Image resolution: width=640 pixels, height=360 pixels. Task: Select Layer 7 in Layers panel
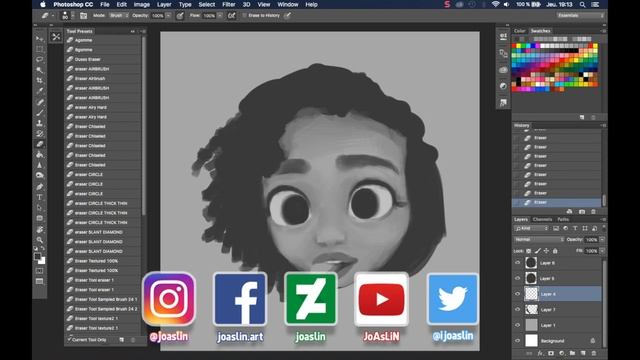tap(558, 309)
